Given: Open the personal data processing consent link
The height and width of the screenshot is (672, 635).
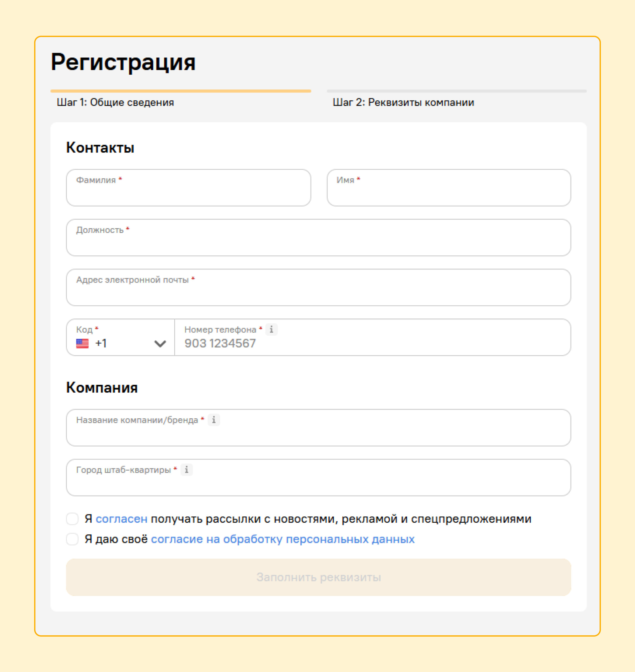Looking at the screenshot, I should (283, 539).
